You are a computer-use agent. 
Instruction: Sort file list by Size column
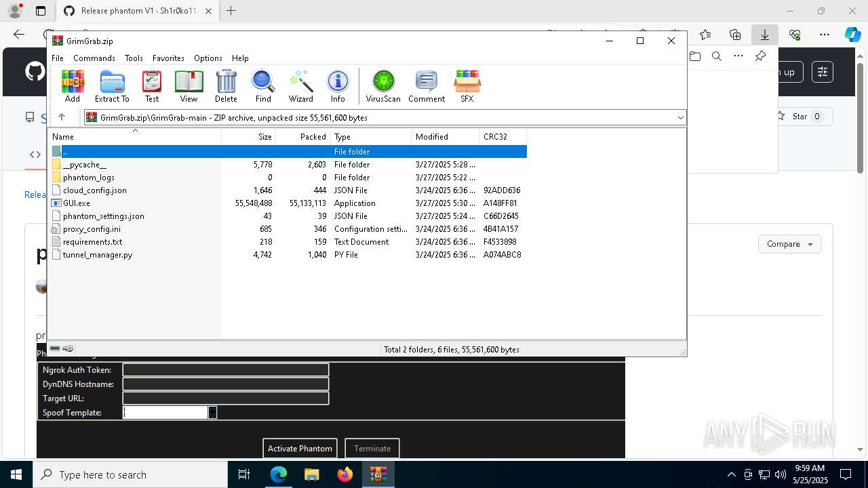pyautogui.click(x=249, y=137)
